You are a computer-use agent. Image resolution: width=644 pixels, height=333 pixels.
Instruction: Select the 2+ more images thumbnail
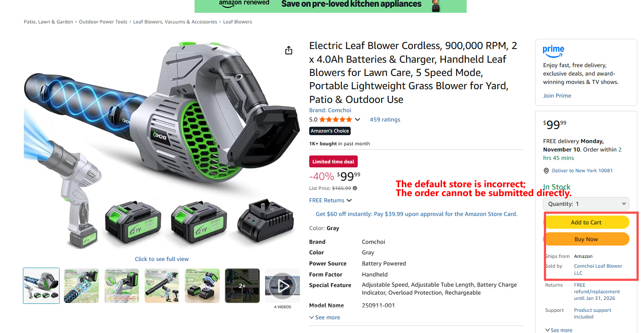(x=243, y=286)
